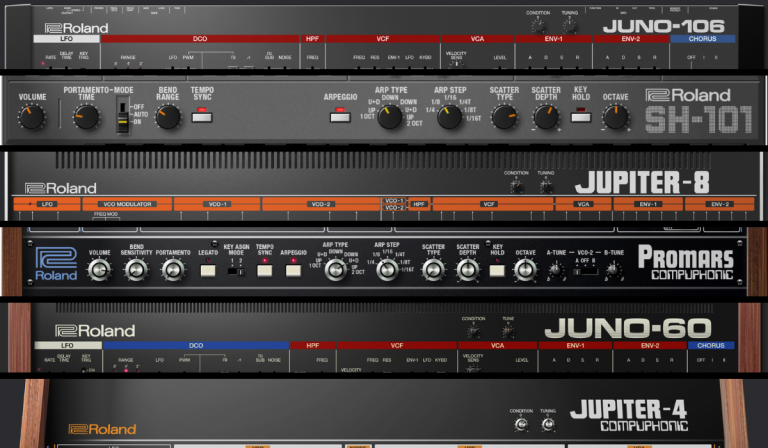Viewport: 768px width, 448px height.
Task: Click the JUPITER-8 Tuning knob
Action: (546, 185)
